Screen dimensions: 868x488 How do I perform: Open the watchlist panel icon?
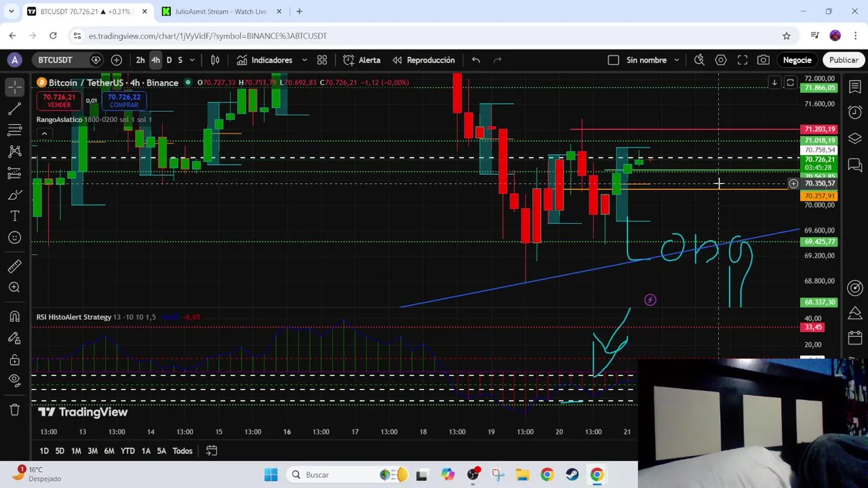(855, 87)
